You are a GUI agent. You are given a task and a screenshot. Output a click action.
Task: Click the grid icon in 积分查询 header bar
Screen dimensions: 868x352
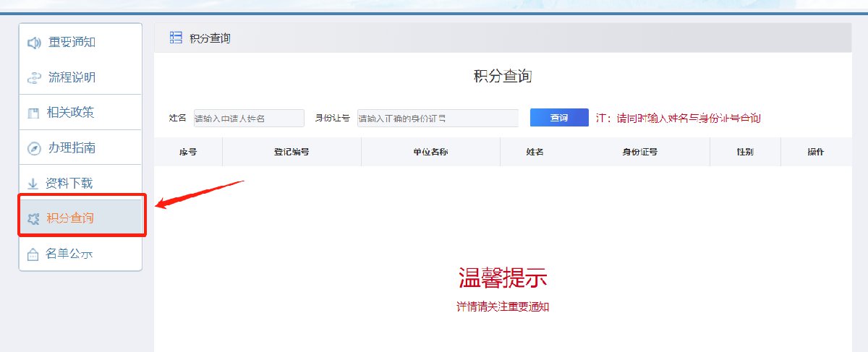coord(176,38)
